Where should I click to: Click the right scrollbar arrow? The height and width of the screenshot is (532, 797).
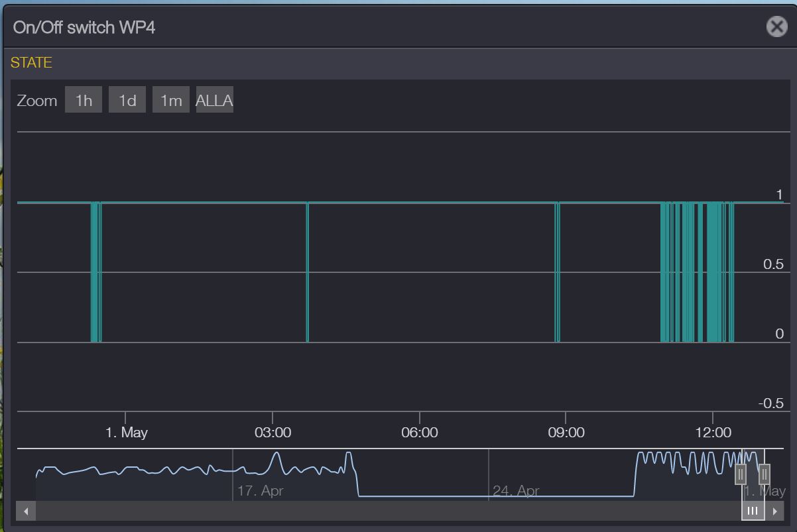click(x=774, y=511)
